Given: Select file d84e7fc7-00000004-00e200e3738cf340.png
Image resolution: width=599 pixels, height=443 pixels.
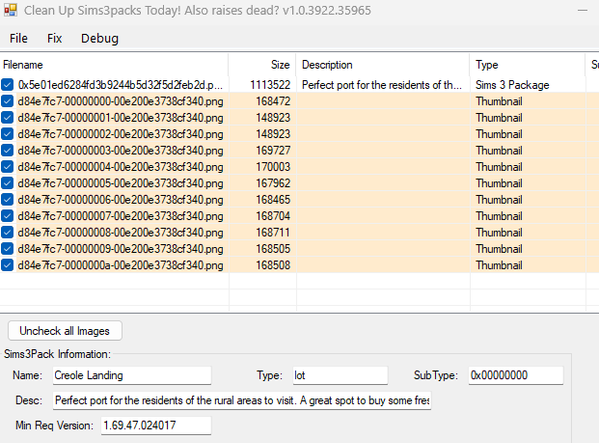Looking at the screenshot, I should [120, 167].
